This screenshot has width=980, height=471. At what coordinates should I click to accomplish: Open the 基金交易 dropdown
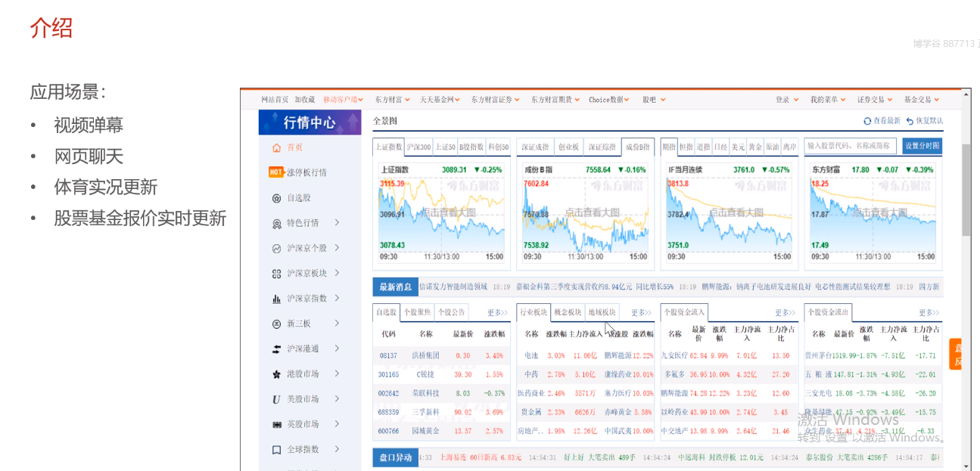[922, 100]
